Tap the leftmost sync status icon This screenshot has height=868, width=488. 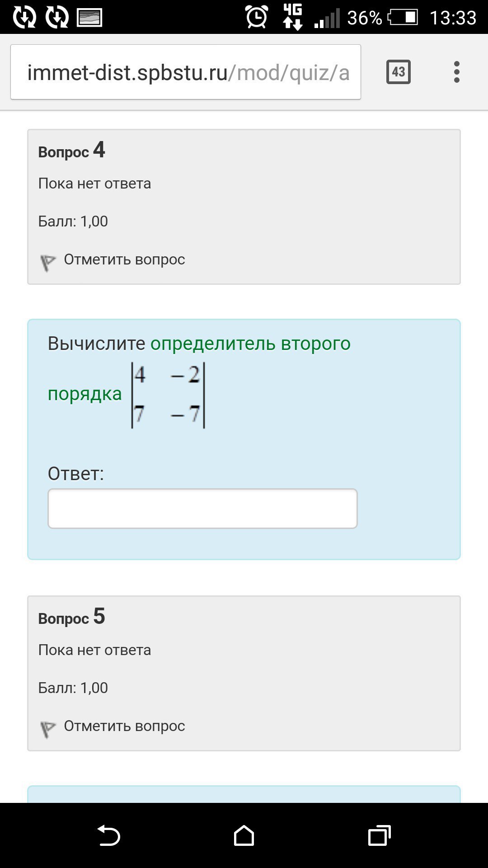[x=24, y=17]
